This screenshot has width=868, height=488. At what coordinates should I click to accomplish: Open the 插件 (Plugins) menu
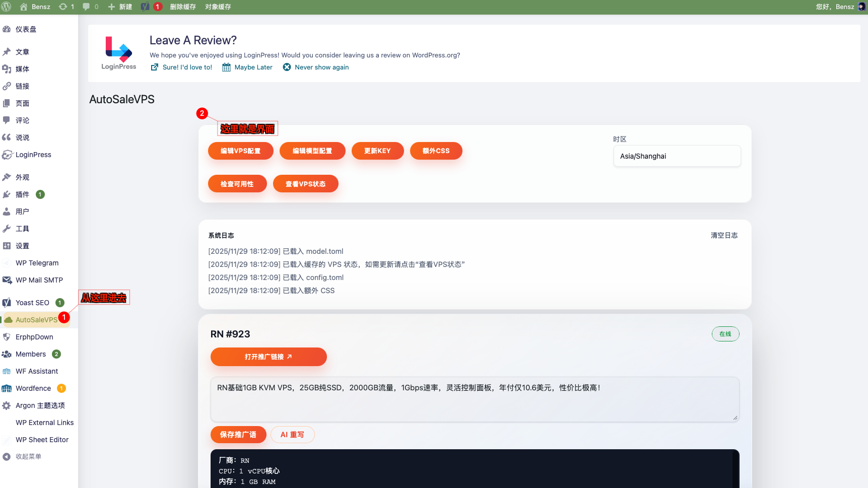coord(22,194)
